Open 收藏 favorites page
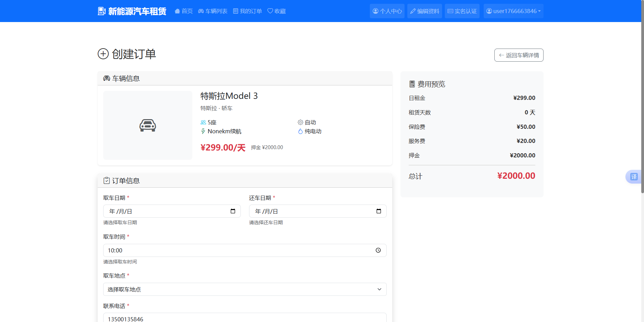The width and height of the screenshot is (644, 322). (x=277, y=11)
